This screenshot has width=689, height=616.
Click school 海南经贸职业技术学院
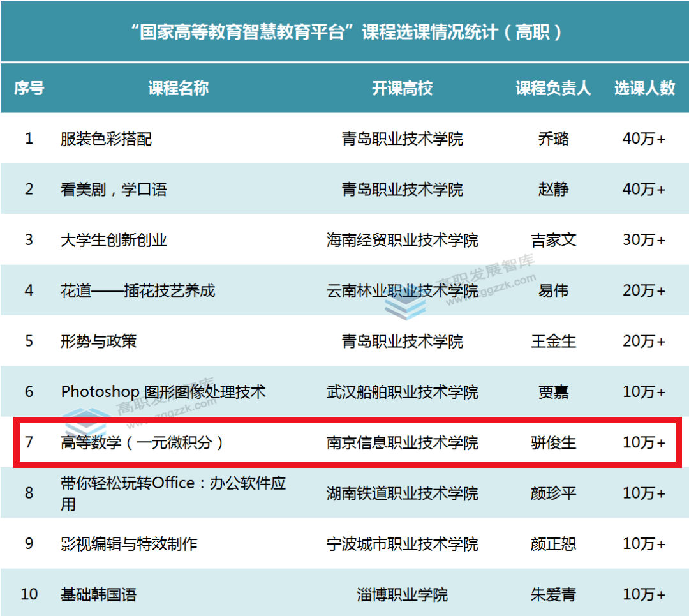[x=402, y=239]
